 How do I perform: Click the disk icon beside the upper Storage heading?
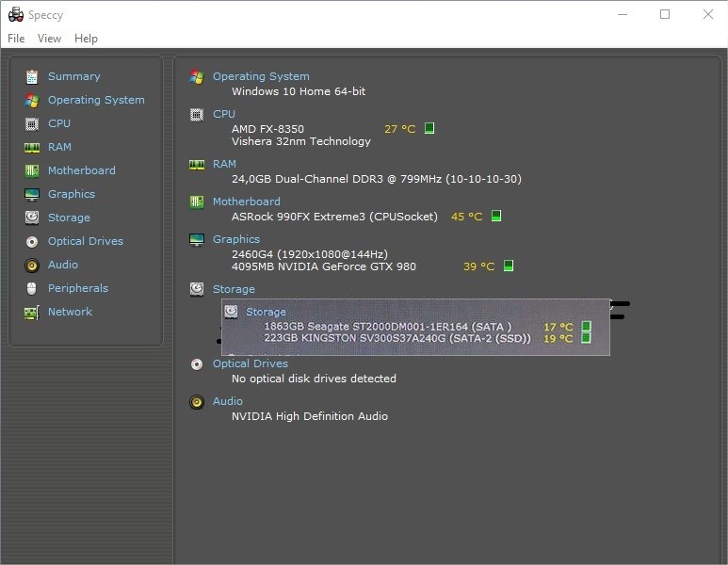point(197,289)
